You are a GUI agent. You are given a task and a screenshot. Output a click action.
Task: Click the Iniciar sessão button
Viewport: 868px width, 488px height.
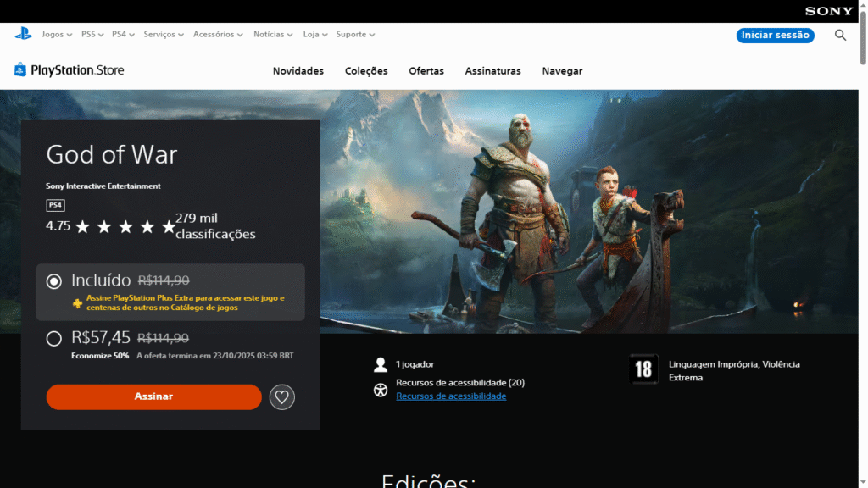775,35
